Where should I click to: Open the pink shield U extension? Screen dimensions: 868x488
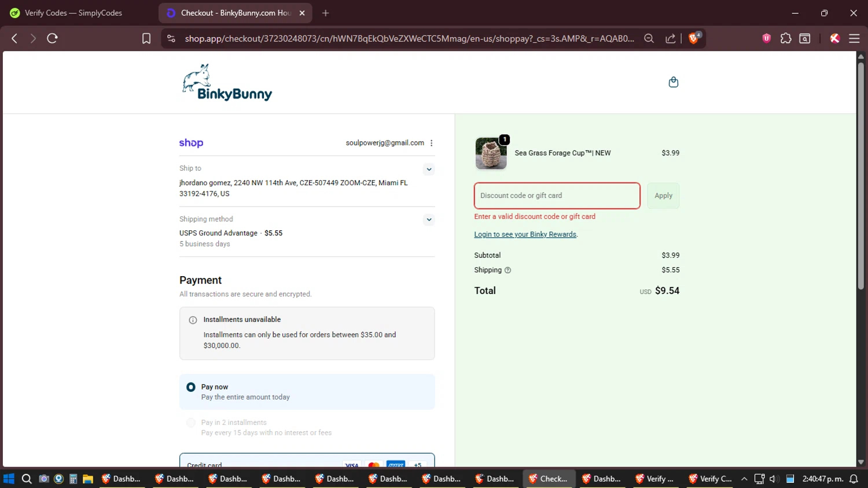(x=767, y=38)
